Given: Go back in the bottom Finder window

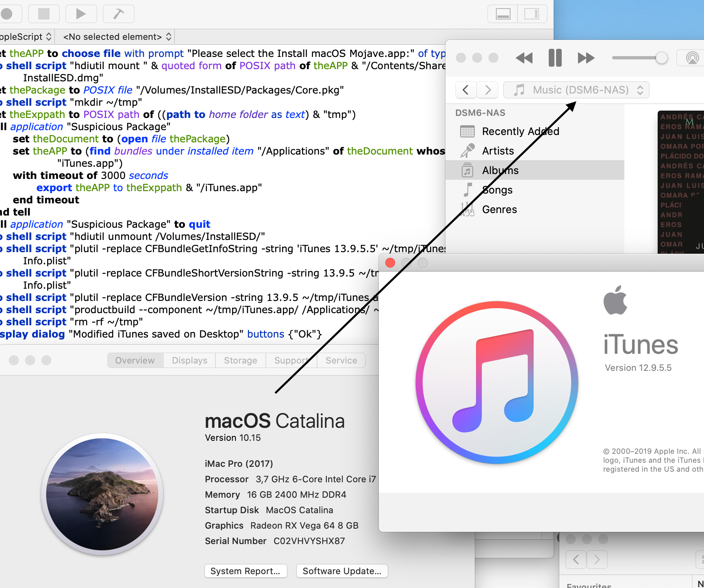Looking at the screenshot, I should 576,560.
